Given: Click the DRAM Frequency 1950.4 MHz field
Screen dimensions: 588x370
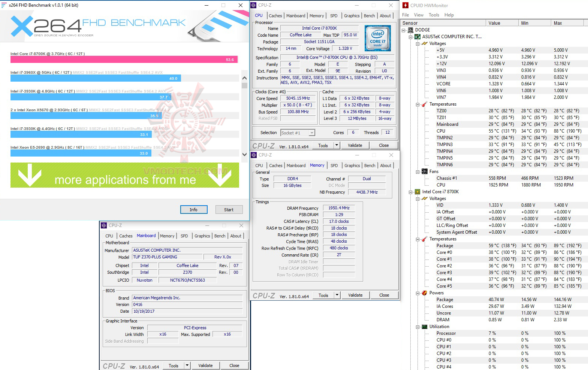Looking at the screenshot, I should (339, 208).
